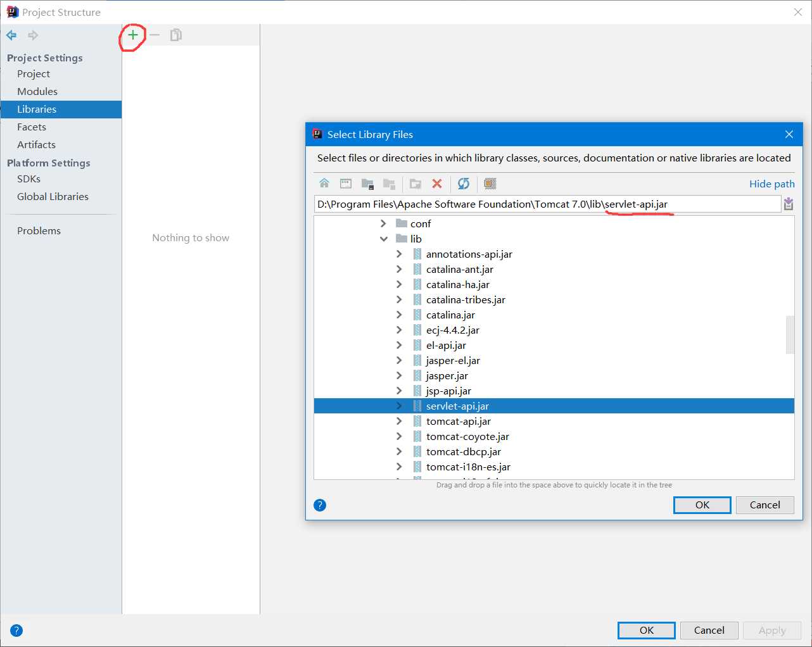Select tomcat-i18n-es.jar in the tree
812x647 pixels.
468,467
